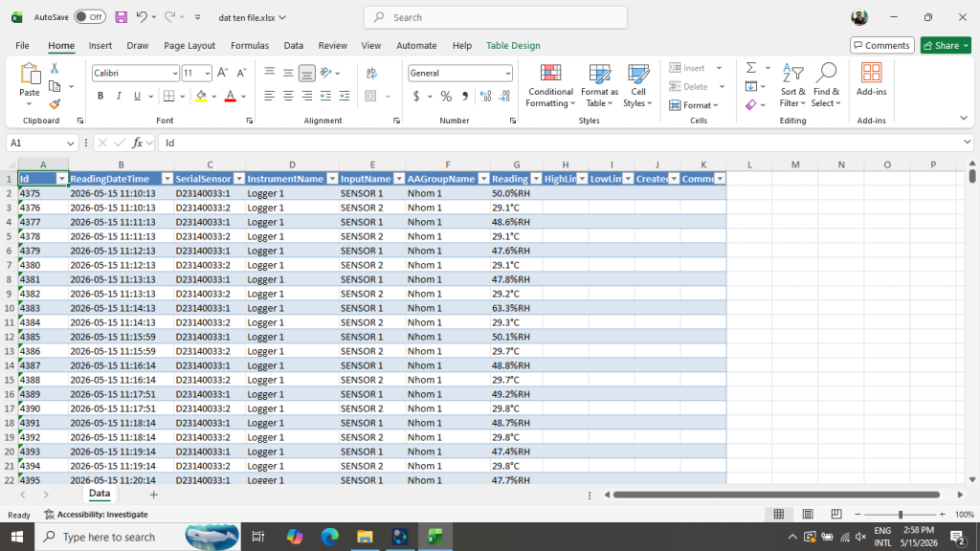Toggle Italic formatting

coord(119,97)
